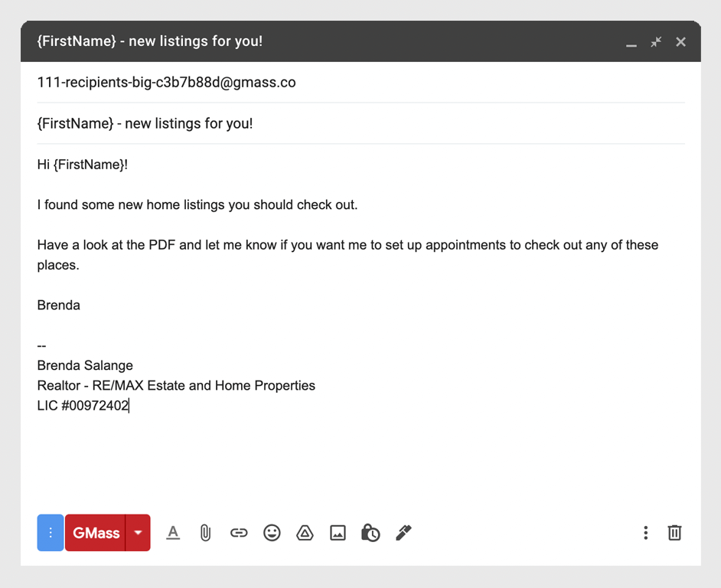Toggle full-screen with the arrows icon
Image resolution: width=721 pixels, height=588 pixels.
pyautogui.click(x=656, y=42)
